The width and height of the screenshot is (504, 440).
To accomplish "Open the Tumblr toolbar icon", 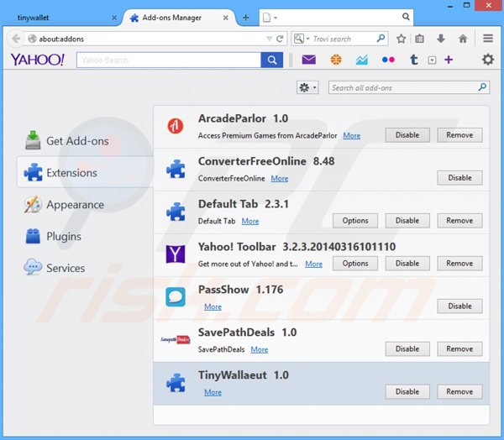I will tap(414, 60).
